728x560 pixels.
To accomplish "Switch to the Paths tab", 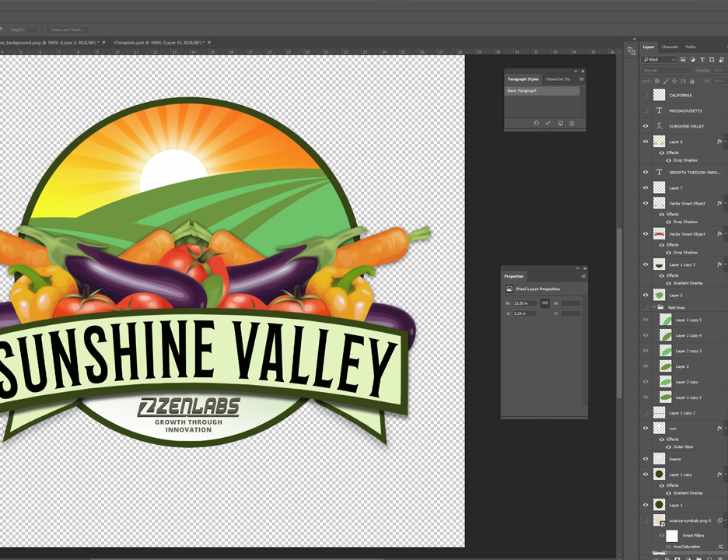I will (x=691, y=47).
